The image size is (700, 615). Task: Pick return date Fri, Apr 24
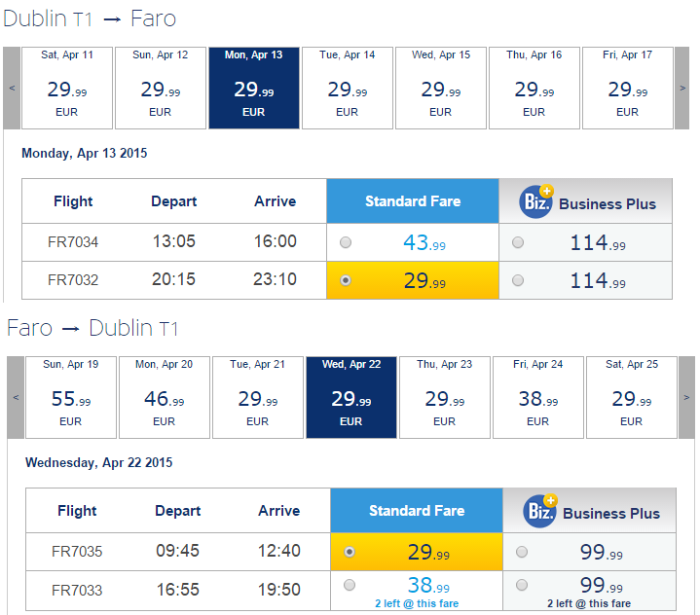click(x=538, y=397)
